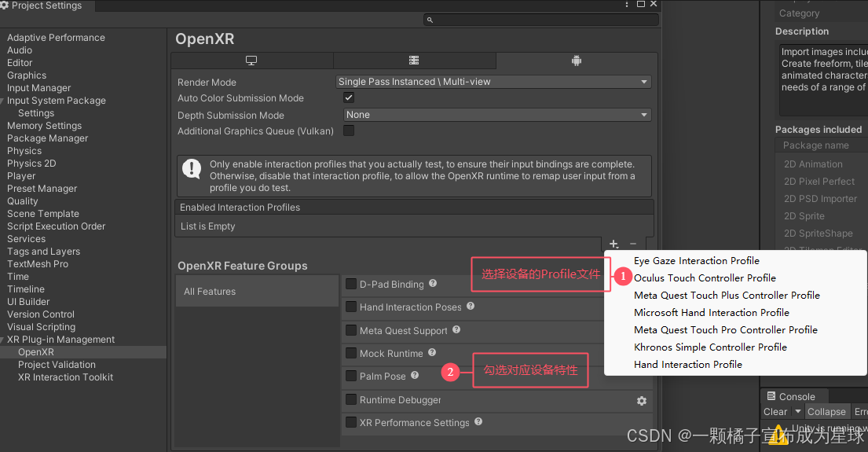
Task: Toggle the Console Collapse button
Action: click(826, 412)
